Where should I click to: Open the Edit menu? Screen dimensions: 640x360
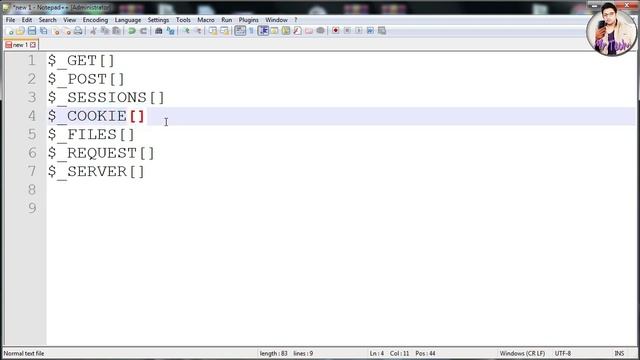click(27, 20)
